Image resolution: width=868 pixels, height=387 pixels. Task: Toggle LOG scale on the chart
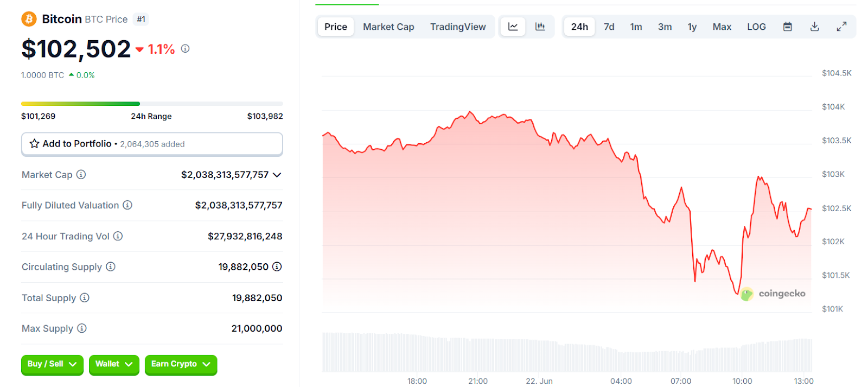click(x=756, y=27)
